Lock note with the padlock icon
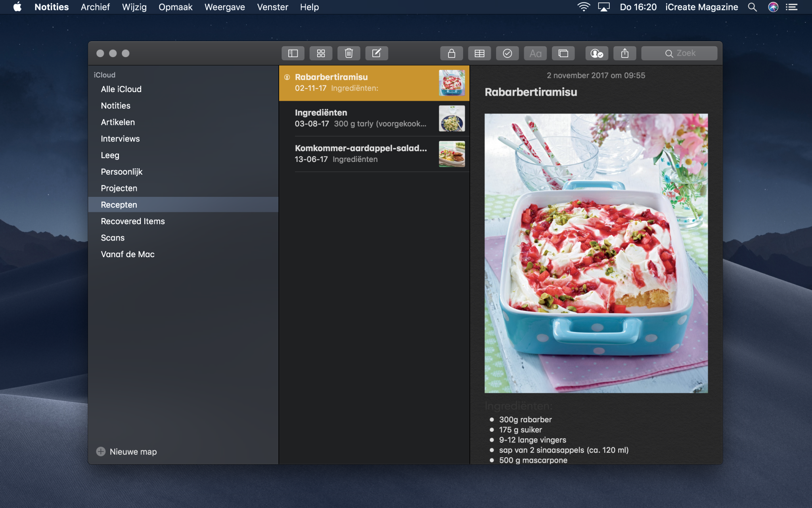Screen dimensions: 812x508 [451, 53]
